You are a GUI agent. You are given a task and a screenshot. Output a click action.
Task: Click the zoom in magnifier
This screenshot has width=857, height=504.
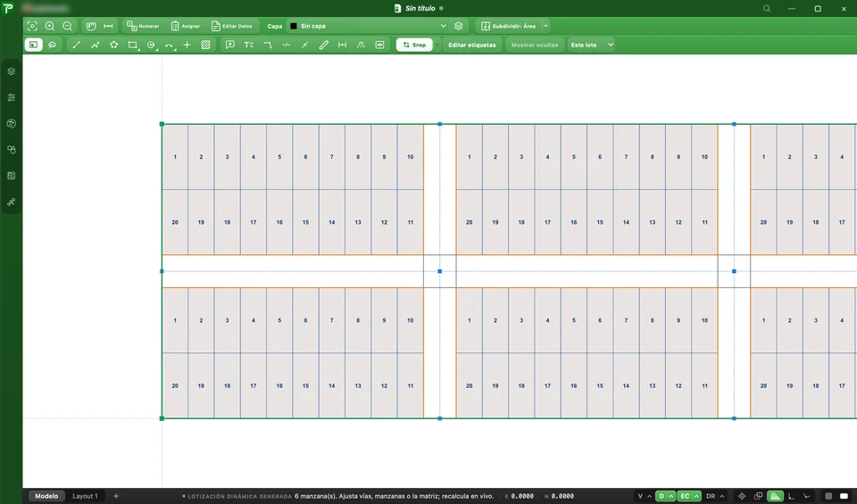(x=50, y=26)
